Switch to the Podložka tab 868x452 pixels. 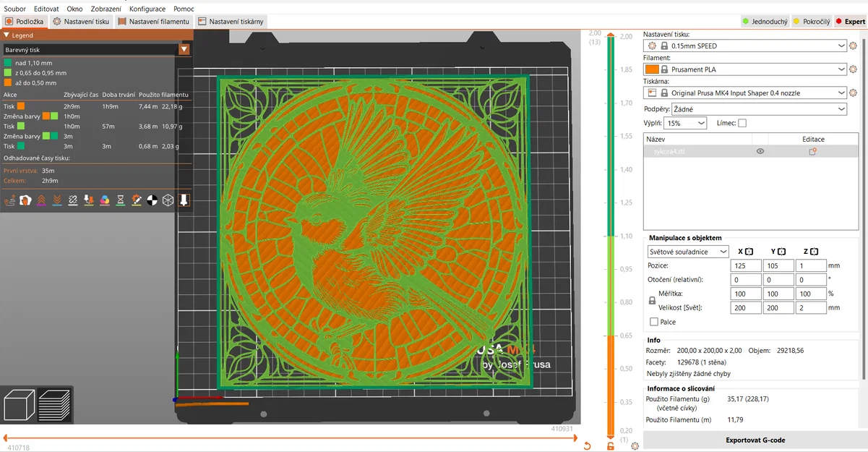25,22
